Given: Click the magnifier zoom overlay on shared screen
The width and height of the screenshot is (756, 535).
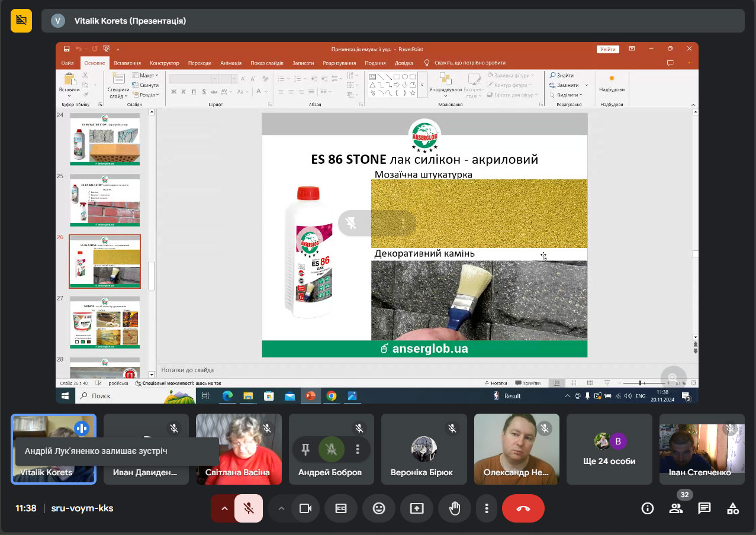Looking at the screenshot, I should [x=673, y=378].
